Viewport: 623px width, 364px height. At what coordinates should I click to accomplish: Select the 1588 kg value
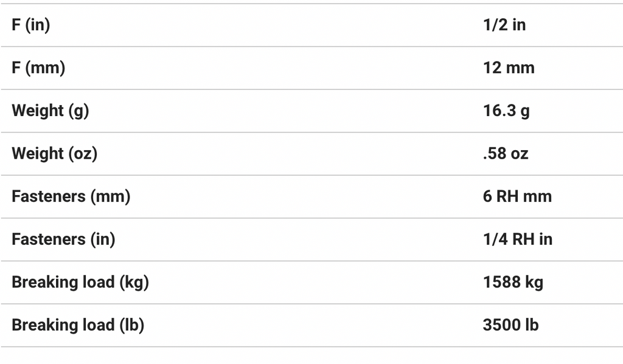513,282
